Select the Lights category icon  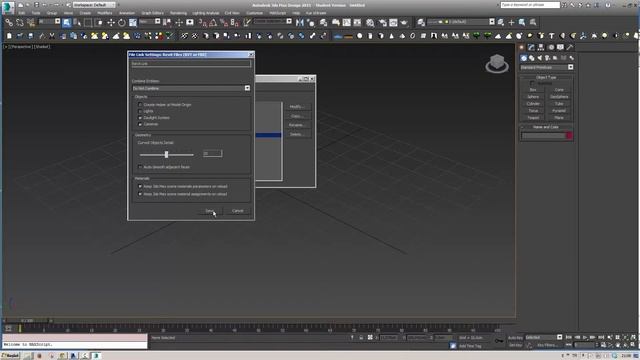[540, 58]
